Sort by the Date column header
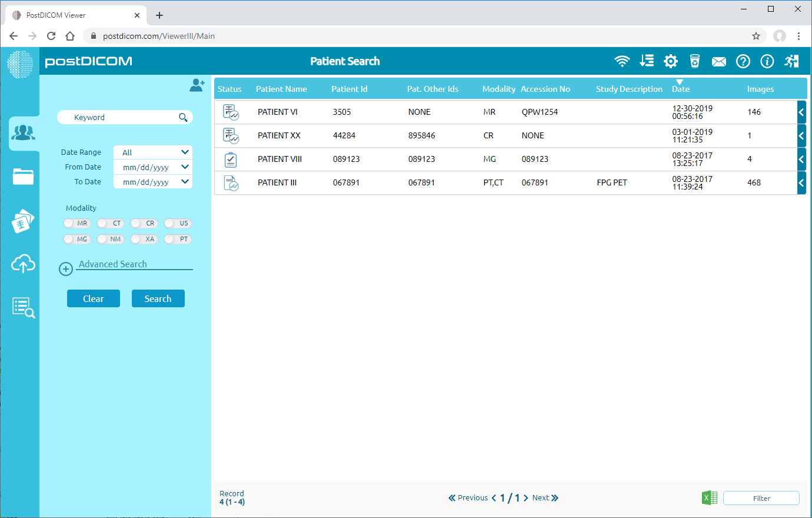The width and height of the screenshot is (812, 518). click(681, 89)
